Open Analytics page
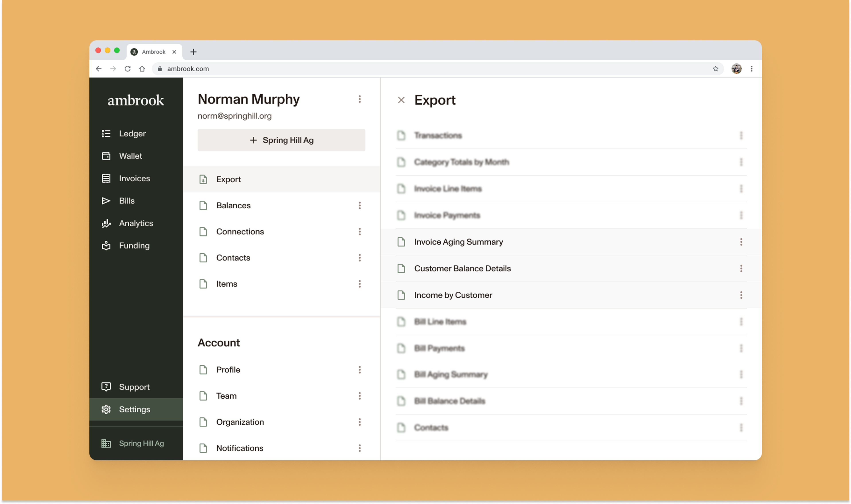 tap(136, 223)
